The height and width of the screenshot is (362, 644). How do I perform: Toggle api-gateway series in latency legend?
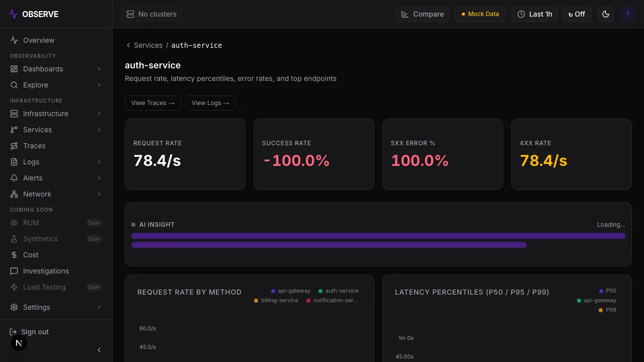click(x=596, y=300)
